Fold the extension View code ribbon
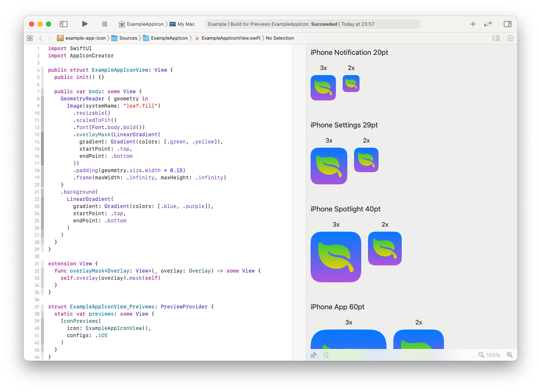Image resolution: width=541 pixels, height=392 pixels. (x=43, y=278)
